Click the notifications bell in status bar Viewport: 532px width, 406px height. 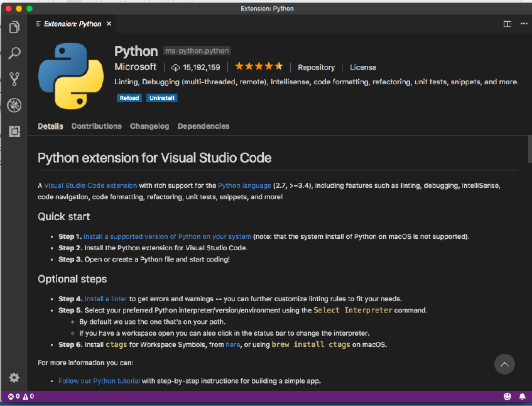522,397
